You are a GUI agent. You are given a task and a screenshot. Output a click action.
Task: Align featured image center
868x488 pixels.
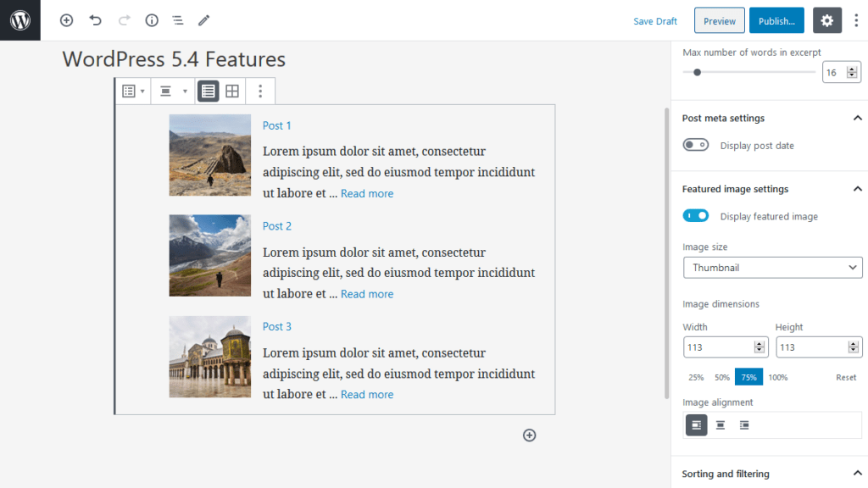pyautogui.click(x=721, y=425)
